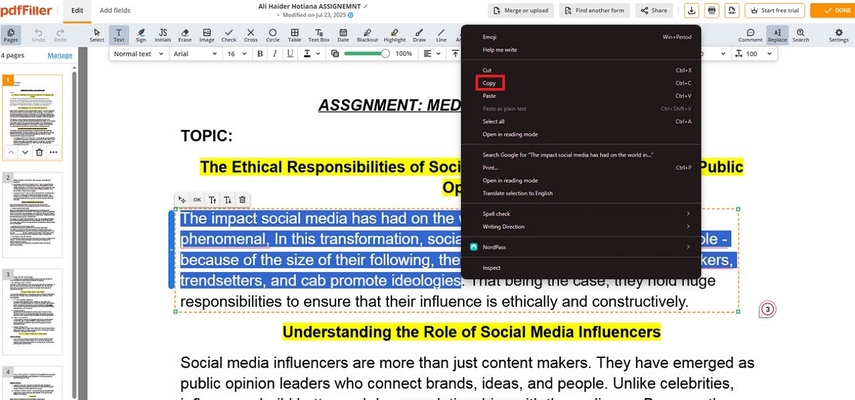This screenshot has height=400, width=855.
Task: Open the font size 16 dropdown
Action: 237,53
